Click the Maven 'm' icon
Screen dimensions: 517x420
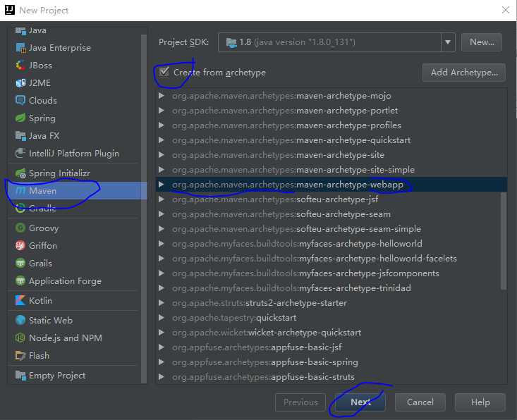[x=20, y=191]
